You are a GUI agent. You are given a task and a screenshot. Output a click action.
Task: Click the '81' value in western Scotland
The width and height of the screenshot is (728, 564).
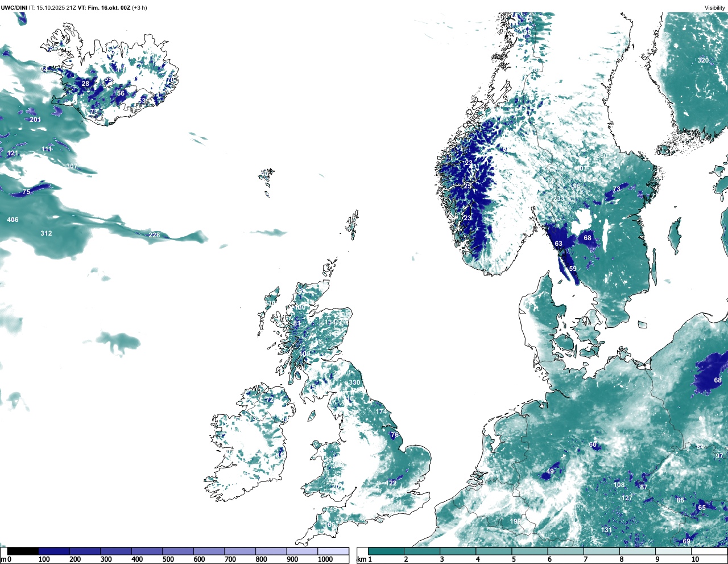297,324
